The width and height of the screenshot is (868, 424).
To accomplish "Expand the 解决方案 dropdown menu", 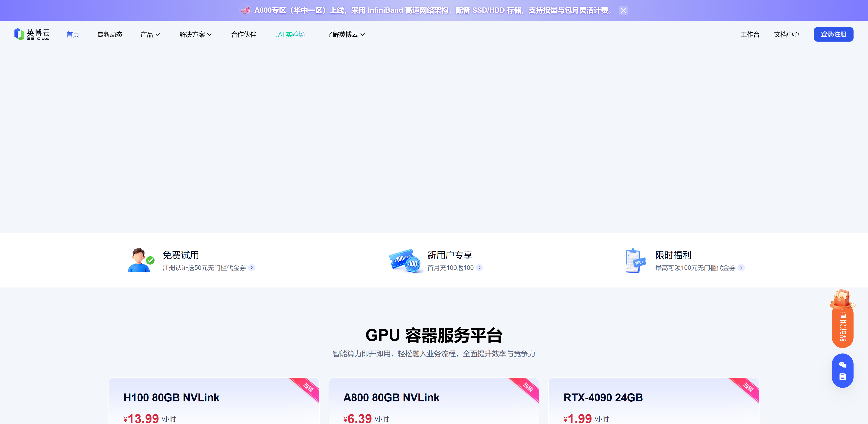I will click(x=196, y=34).
